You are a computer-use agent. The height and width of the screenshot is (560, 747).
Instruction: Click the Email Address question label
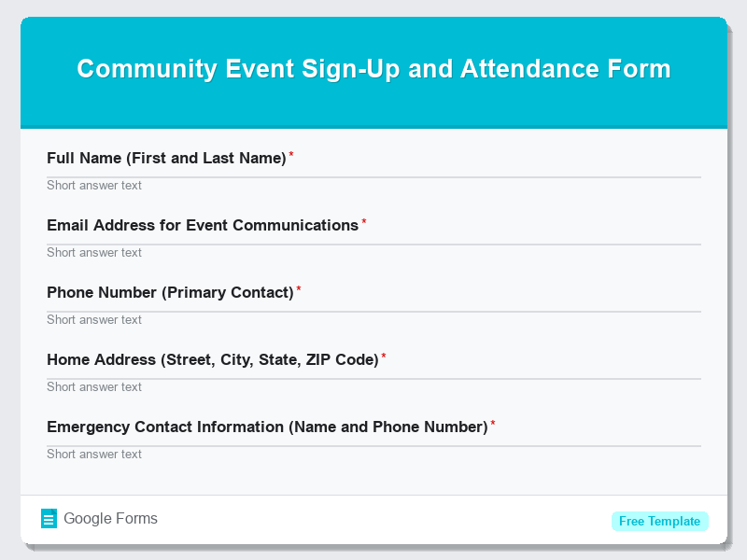point(201,225)
